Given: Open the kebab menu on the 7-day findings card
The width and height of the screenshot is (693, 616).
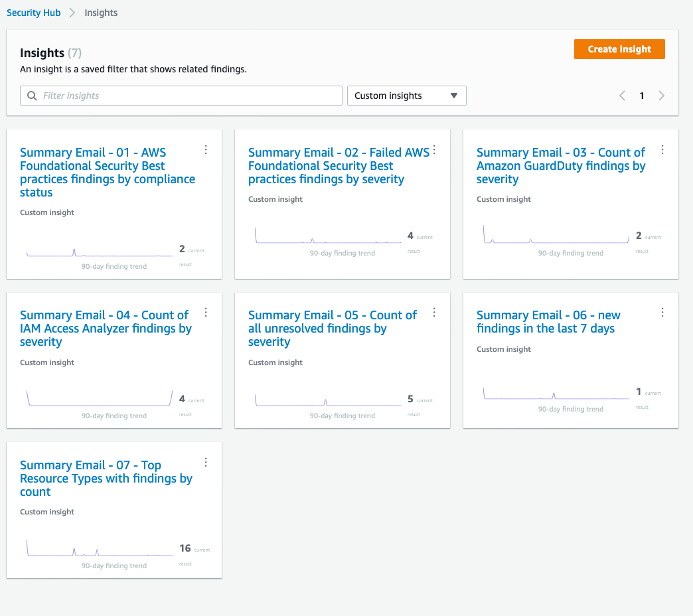Looking at the screenshot, I should point(662,312).
